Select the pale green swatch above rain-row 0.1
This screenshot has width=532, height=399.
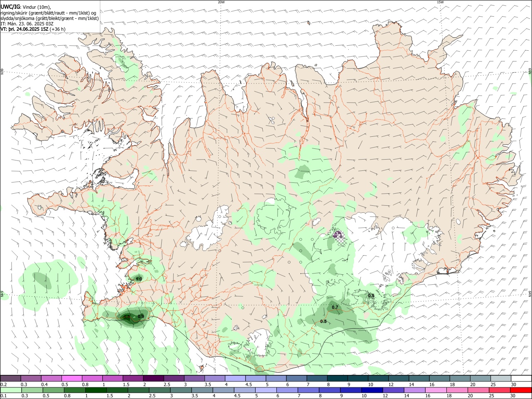(x=11, y=390)
